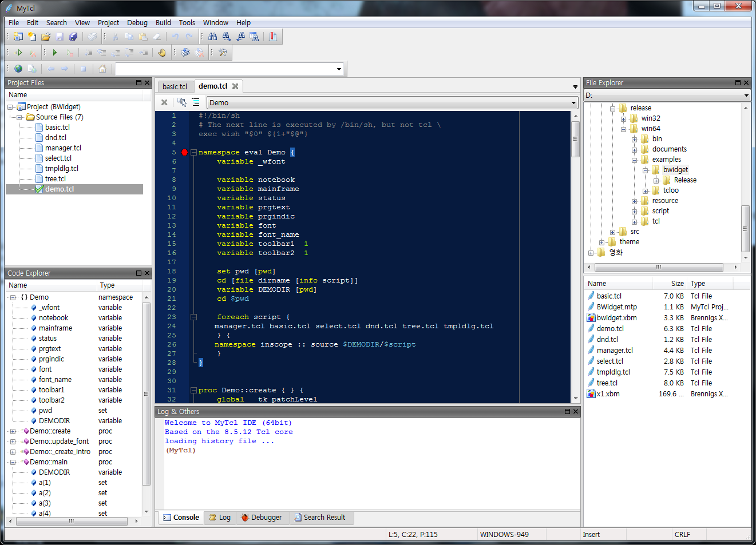
Task: Expand the Demo::update_font proc node
Action: click(x=13, y=441)
